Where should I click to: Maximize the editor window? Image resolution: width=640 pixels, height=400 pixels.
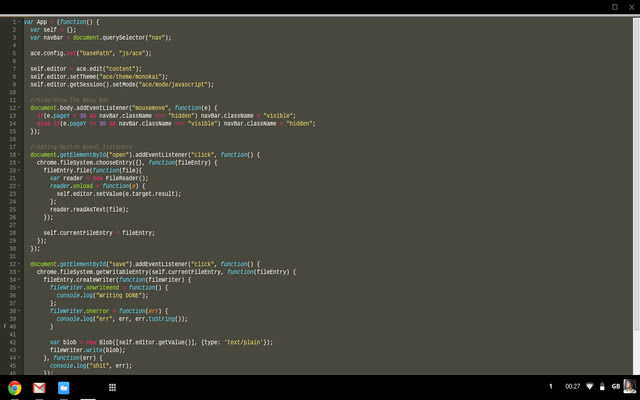[614, 7]
